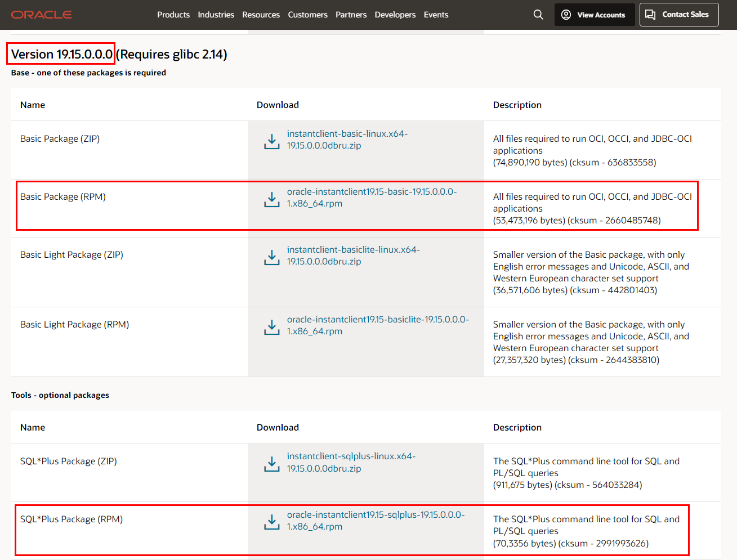Click description with cksum 2644383810
This screenshot has height=560, width=737.
point(591,342)
